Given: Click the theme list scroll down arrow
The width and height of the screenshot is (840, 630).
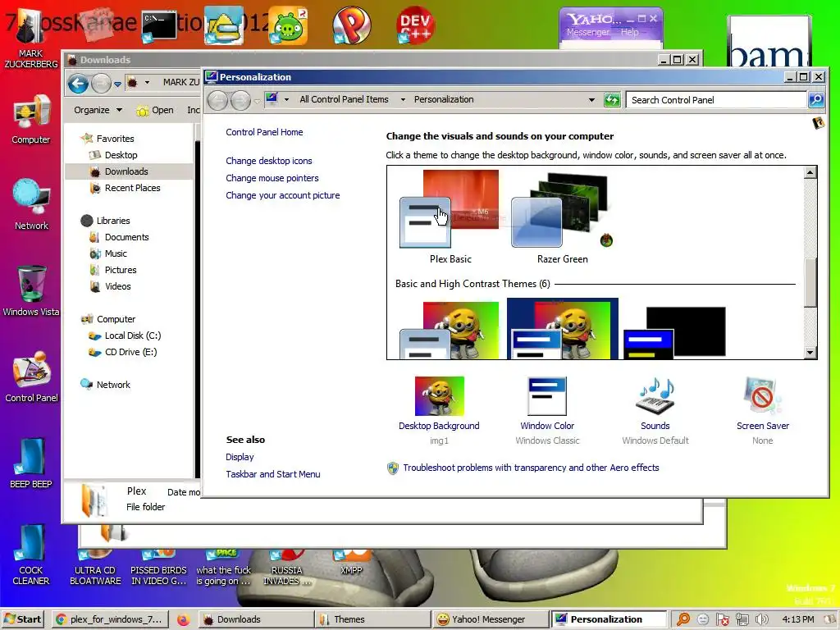Looking at the screenshot, I should click(810, 353).
